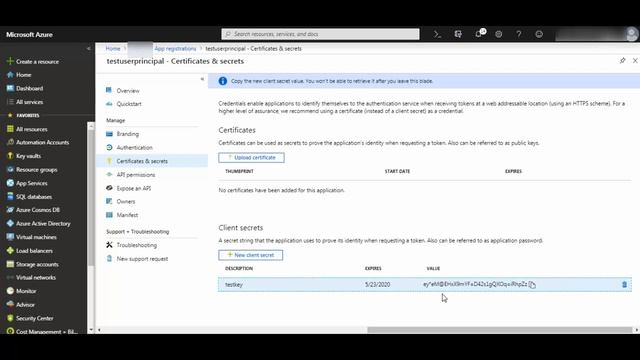Click the sidebar scroll down arrow
Image resolution: width=640 pixels, height=360 pixels.
click(91, 330)
